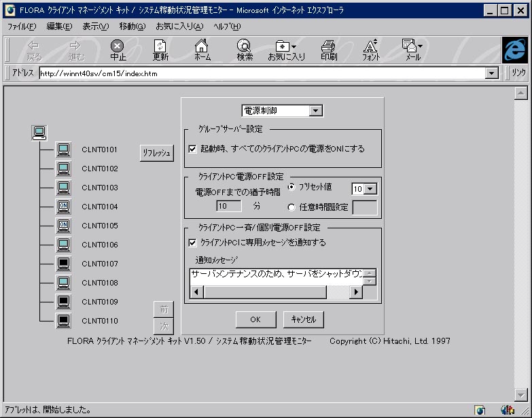Screen dimensions: 532x418
Task: Print page with the 印刷 icon
Action: tap(328, 50)
